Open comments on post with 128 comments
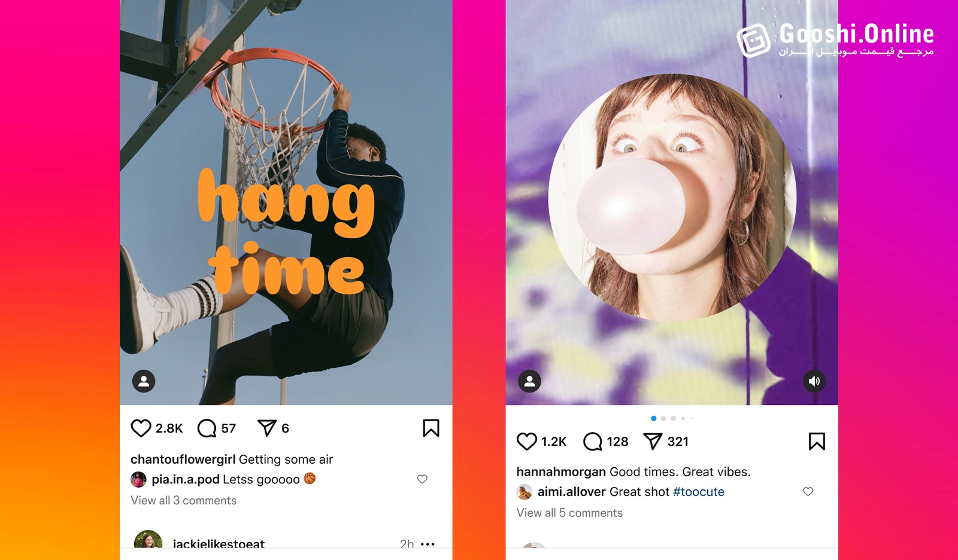958x560 pixels. [593, 442]
